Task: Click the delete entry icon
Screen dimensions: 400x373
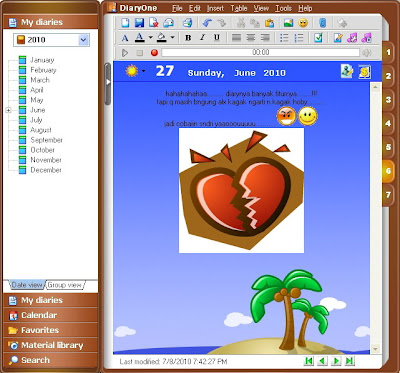Action: 154,23
